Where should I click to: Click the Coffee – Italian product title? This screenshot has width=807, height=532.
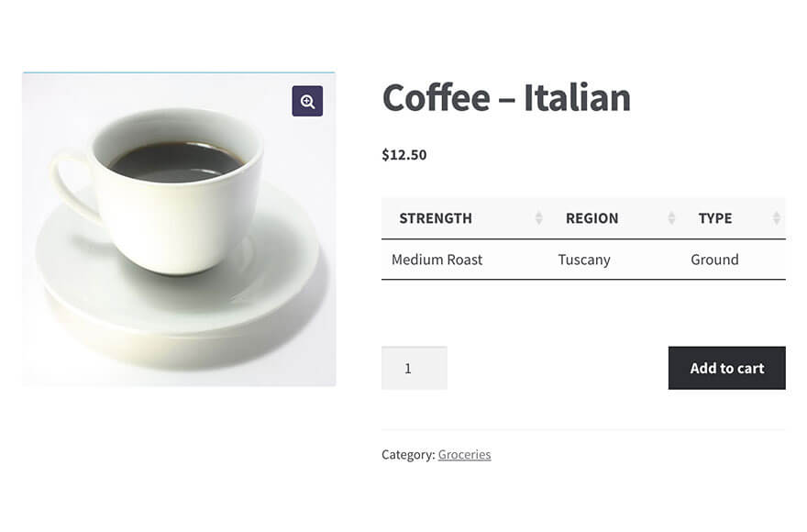click(x=506, y=97)
